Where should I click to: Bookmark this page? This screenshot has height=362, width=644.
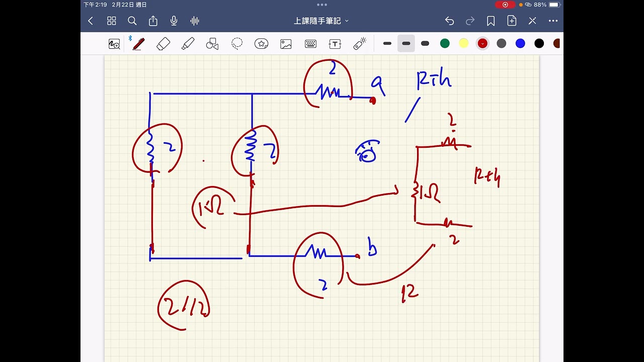491,21
